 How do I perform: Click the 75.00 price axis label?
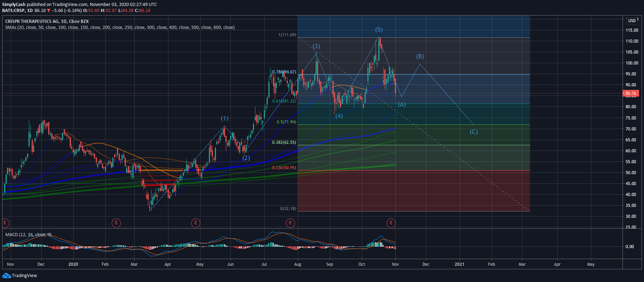(x=631, y=118)
